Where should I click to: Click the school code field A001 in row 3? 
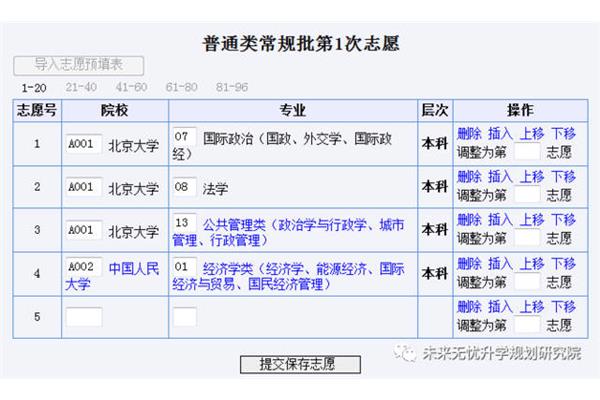tap(84, 230)
